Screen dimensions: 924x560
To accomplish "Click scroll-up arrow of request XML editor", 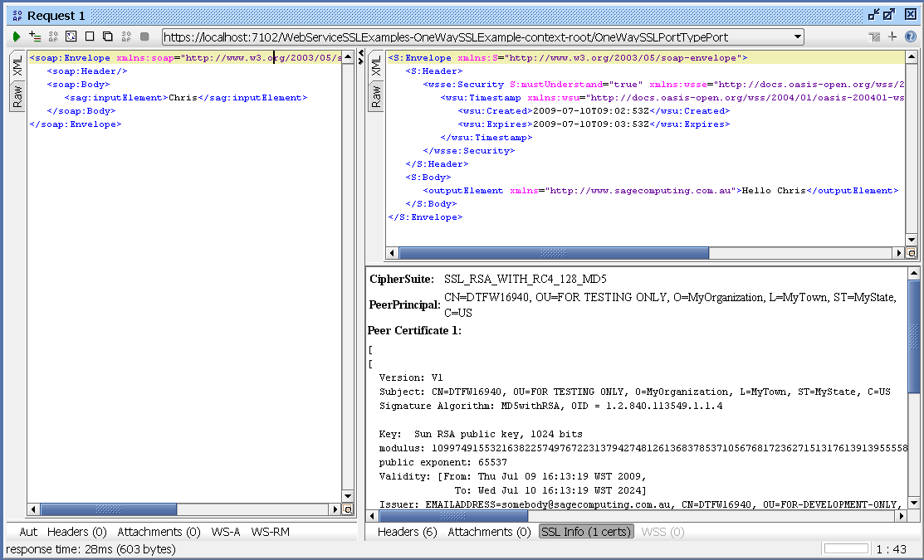I will [348, 57].
